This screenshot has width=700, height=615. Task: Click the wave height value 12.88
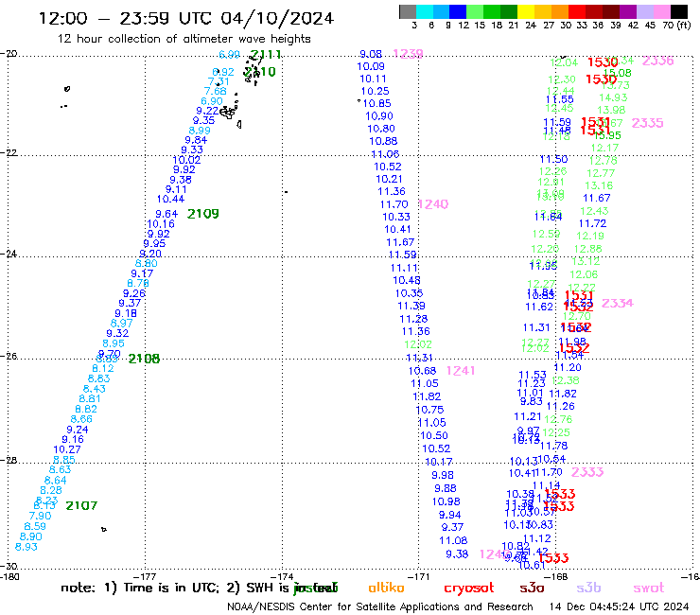pyautogui.click(x=588, y=249)
